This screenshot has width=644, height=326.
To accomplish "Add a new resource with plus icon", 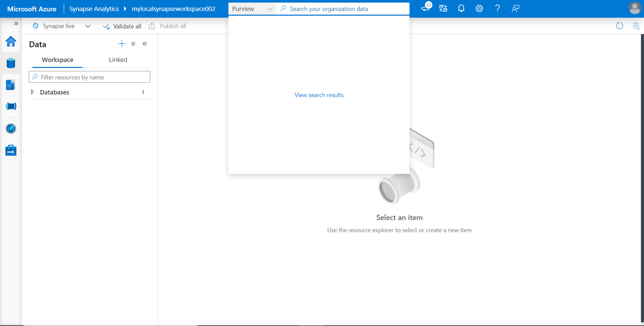I will click(x=122, y=44).
